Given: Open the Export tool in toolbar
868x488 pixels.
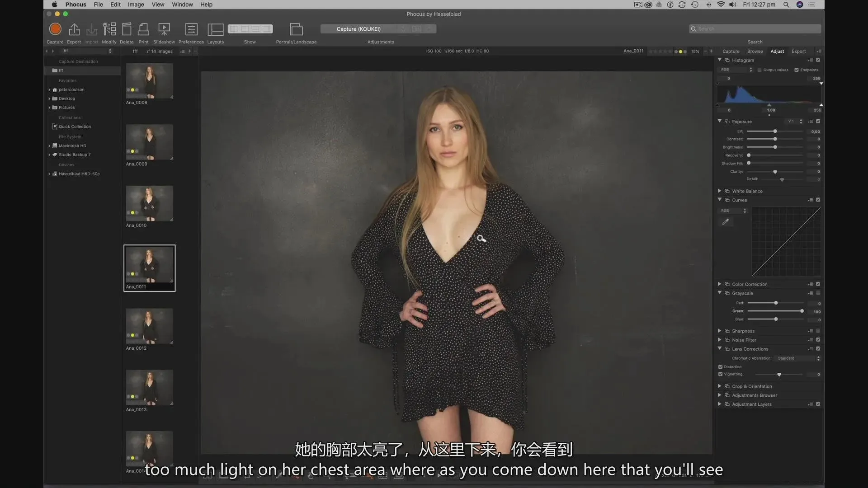Looking at the screenshot, I should [x=74, y=29].
